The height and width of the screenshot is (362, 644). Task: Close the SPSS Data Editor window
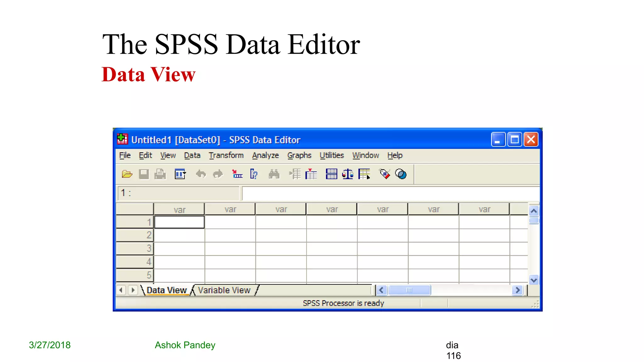(x=531, y=140)
